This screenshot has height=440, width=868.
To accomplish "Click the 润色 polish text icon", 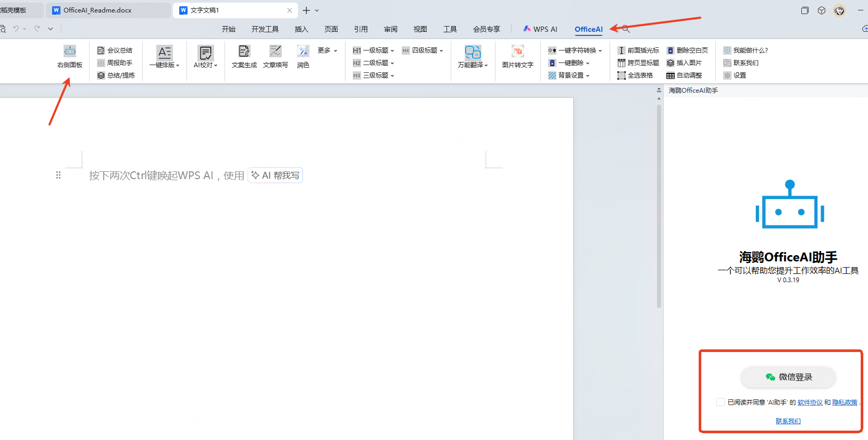I will (303, 57).
